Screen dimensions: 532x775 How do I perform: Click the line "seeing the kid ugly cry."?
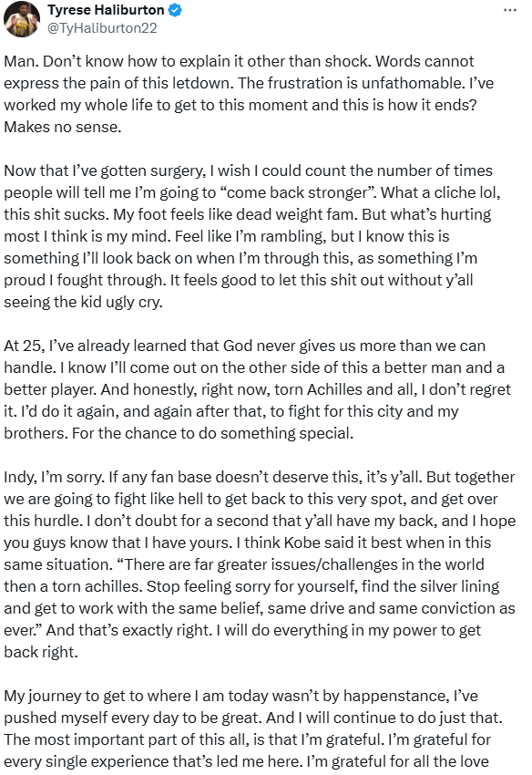click(x=83, y=302)
